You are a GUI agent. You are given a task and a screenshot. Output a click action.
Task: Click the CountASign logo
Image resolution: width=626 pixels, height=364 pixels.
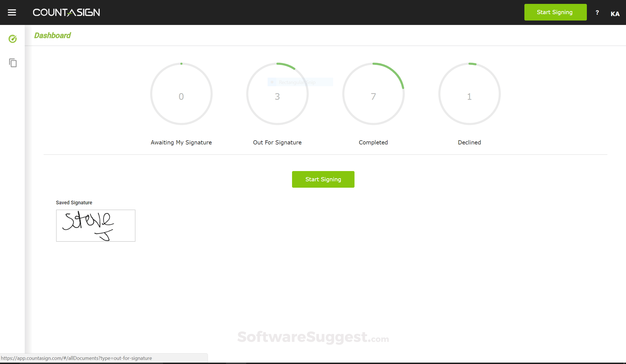pos(66,12)
